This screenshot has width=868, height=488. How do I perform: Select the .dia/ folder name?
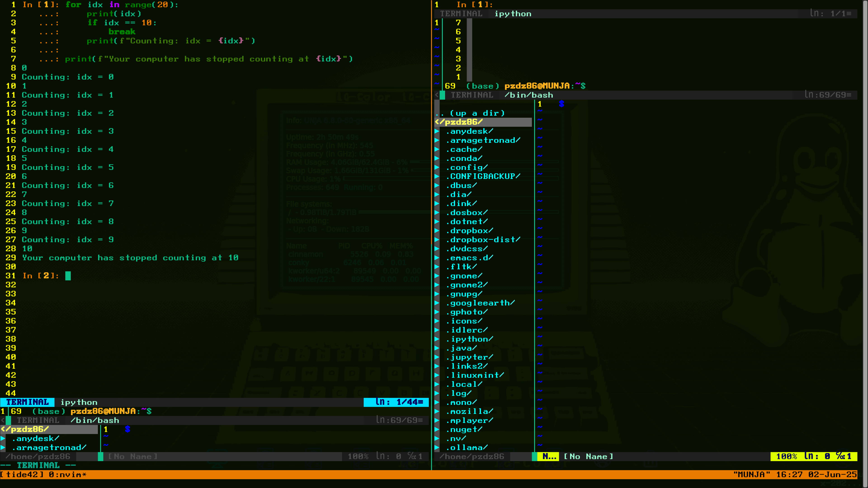[459, 195]
